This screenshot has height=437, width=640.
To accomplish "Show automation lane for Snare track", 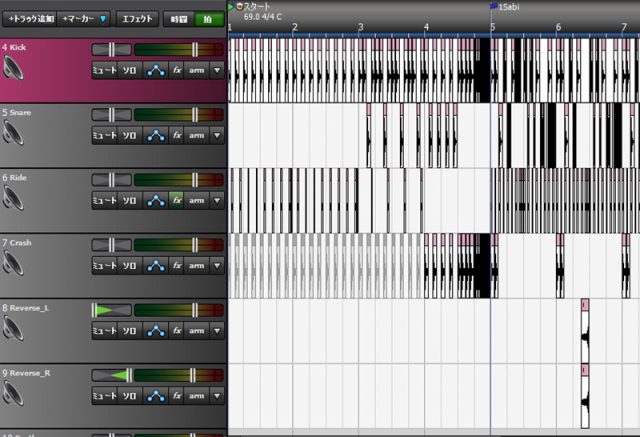I will tap(155, 134).
